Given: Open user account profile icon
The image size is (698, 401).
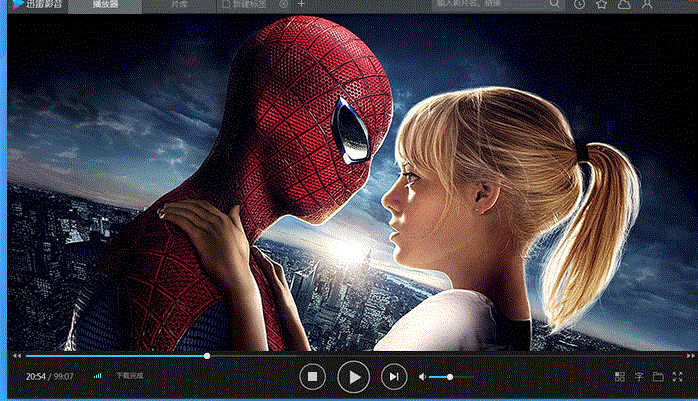Looking at the screenshot, I should pos(648,5).
